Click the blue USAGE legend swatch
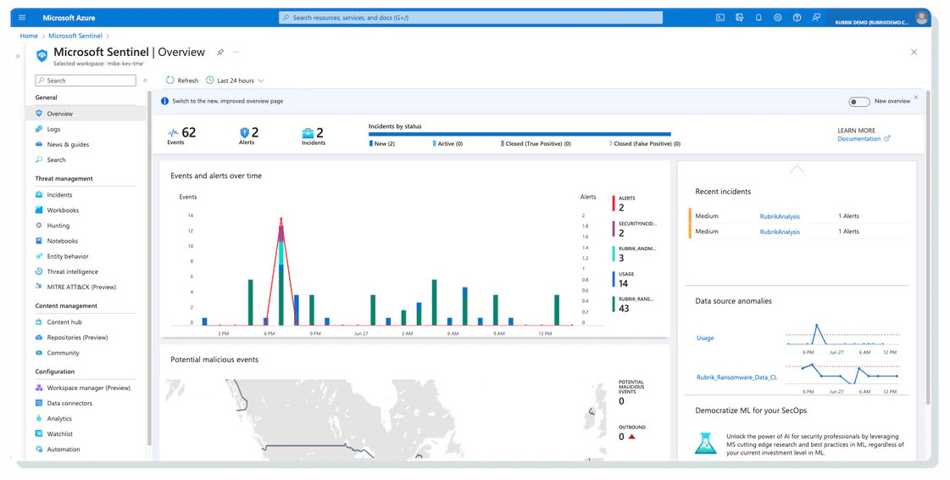The height and width of the screenshot is (480, 950). pos(613,279)
